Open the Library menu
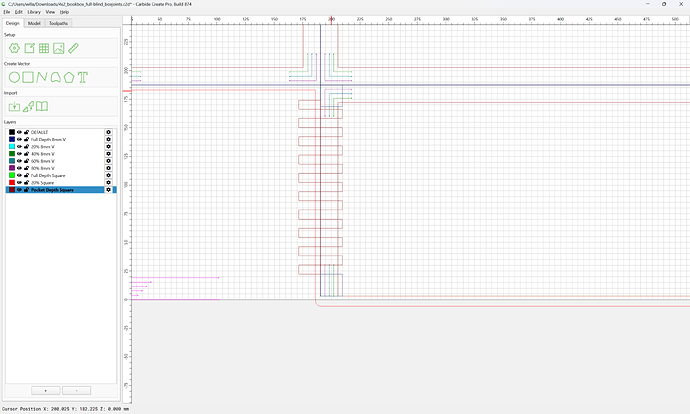690x414 pixels. (x=34, y=12)
